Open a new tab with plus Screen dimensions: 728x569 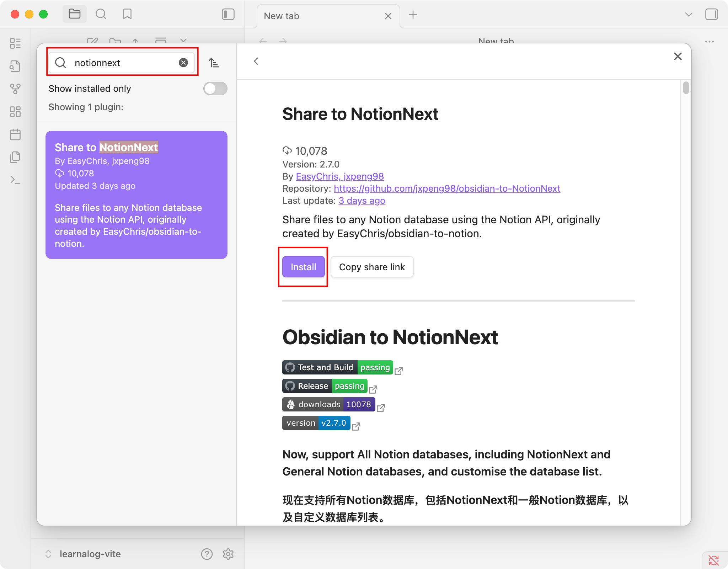click(x=413, y=15)
